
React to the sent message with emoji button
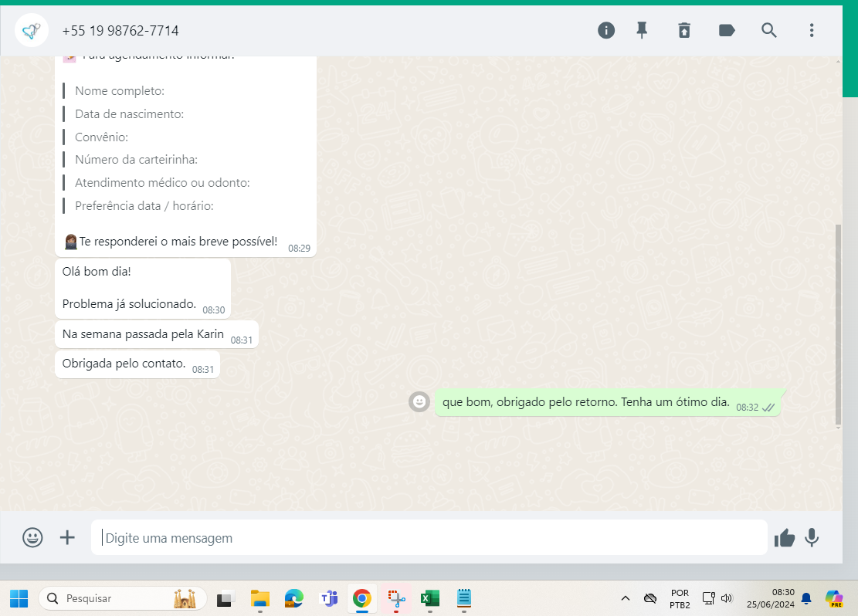point(419,401)
